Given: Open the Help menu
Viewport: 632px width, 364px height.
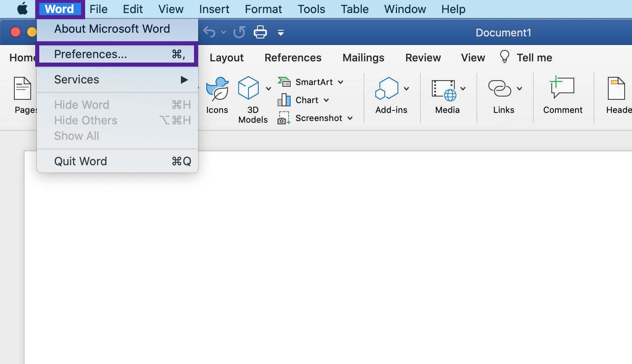Looking at the screenshot, I should point(453,9).
